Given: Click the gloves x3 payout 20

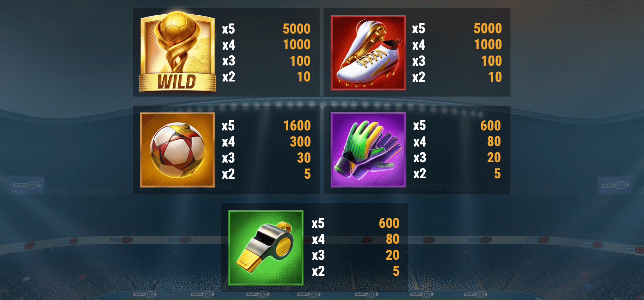Looking at the screenshot, I should coord(494,157).
